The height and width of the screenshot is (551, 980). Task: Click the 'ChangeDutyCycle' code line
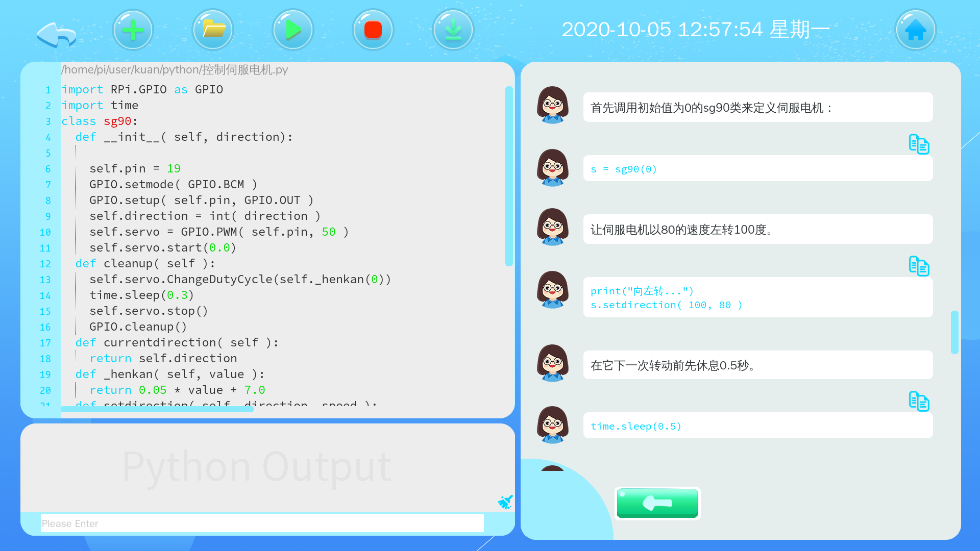click(x=240, y=280)
